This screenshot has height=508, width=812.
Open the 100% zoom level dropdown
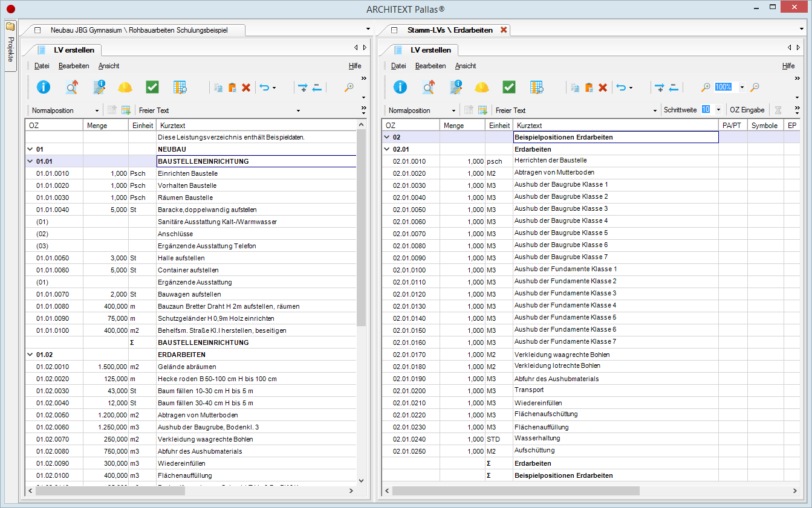point(742,88)
